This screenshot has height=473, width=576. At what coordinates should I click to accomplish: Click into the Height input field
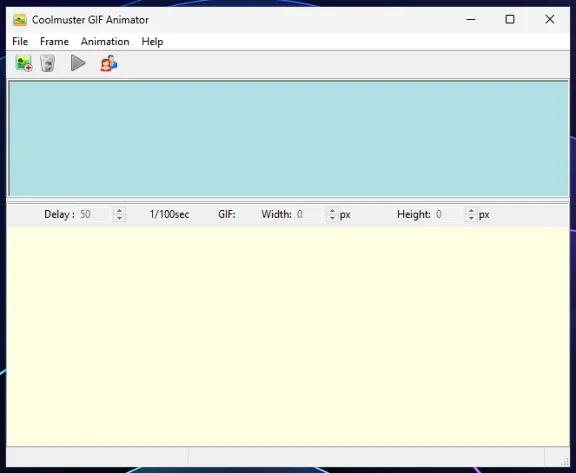[x=449, y=214]
